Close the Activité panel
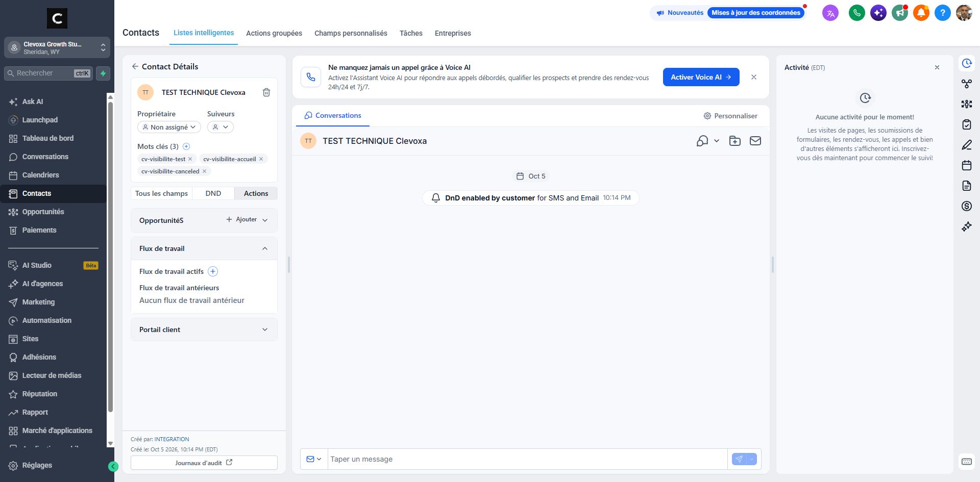980x482 pixels. (937, 67)
